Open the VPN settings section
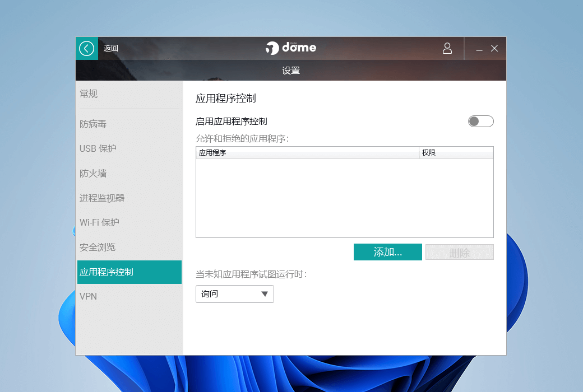This screenshot has height=392, width=583. click(x=89, y=297)
